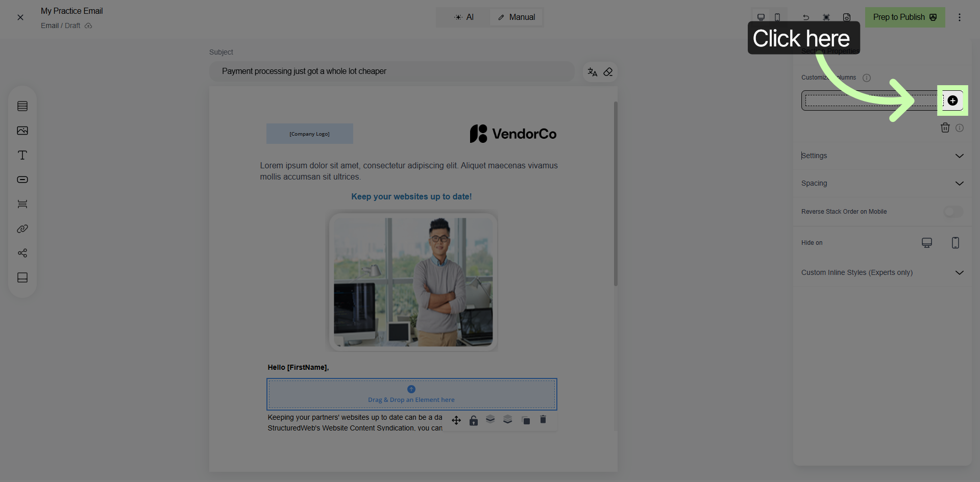This screenshot has width=980, height=482.
Task: Click the Company Logo placeholder
Action: pos(309,134)
